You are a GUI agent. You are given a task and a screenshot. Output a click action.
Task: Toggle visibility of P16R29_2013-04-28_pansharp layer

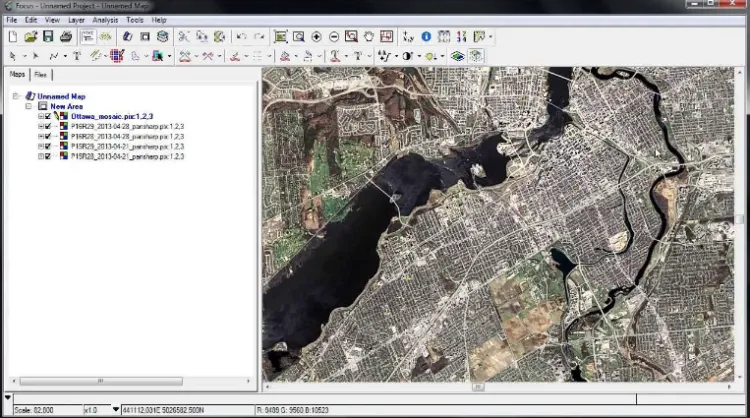[48, 126]
